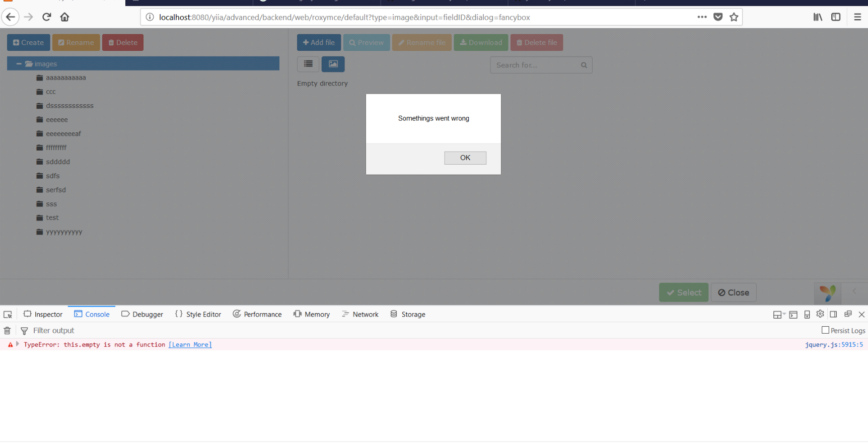Go back with the browser back arrow
The height and width of the screenshot is (444, 868).
(x=11, y=17)
